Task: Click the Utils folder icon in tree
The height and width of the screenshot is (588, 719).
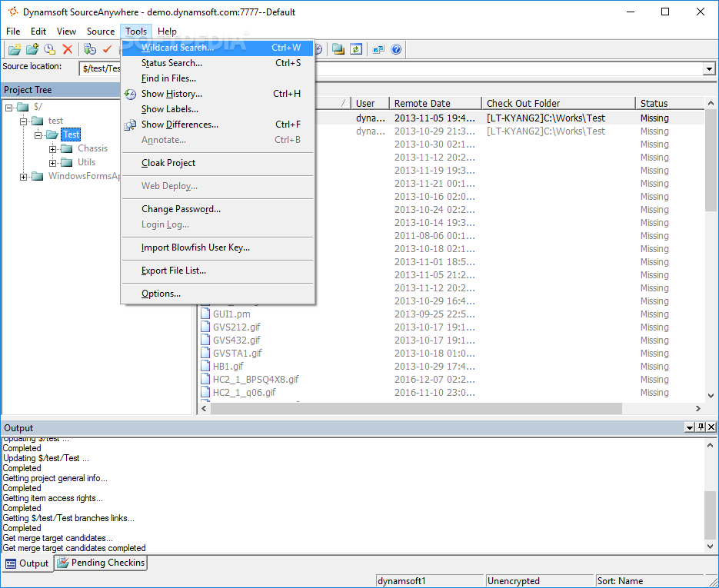Action: point(67,162)
